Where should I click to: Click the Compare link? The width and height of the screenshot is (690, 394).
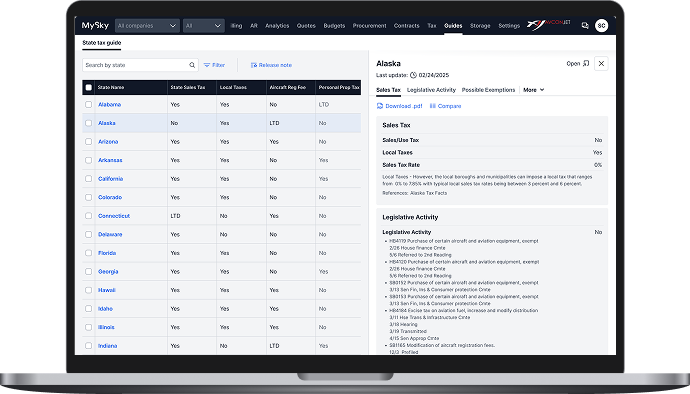pos(449,106)
